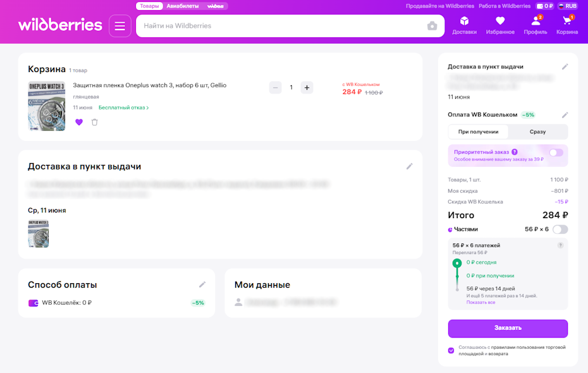Open Приоритетный заказ help question icon

[x=515, y=152]
